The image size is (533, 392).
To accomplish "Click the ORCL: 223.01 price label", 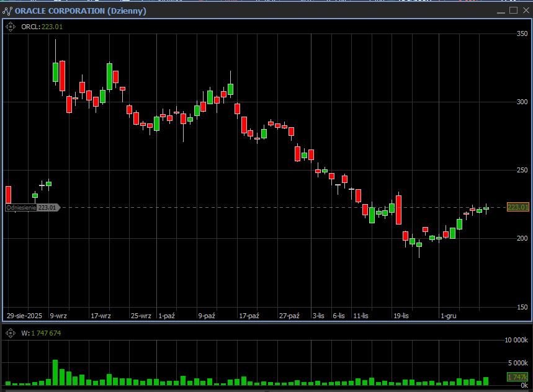I will coord(42,27).
